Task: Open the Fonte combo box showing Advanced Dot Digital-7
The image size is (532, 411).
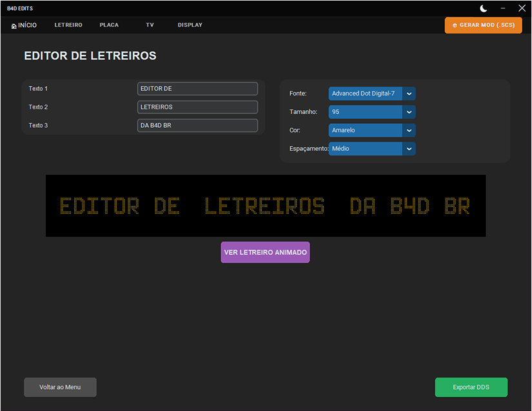Action: coord(372,94)
